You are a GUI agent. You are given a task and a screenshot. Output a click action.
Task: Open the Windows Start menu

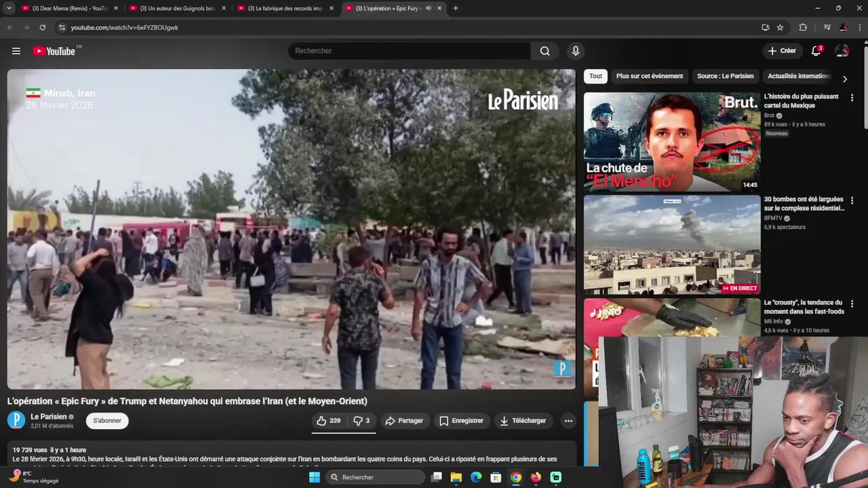click(314, 477)
